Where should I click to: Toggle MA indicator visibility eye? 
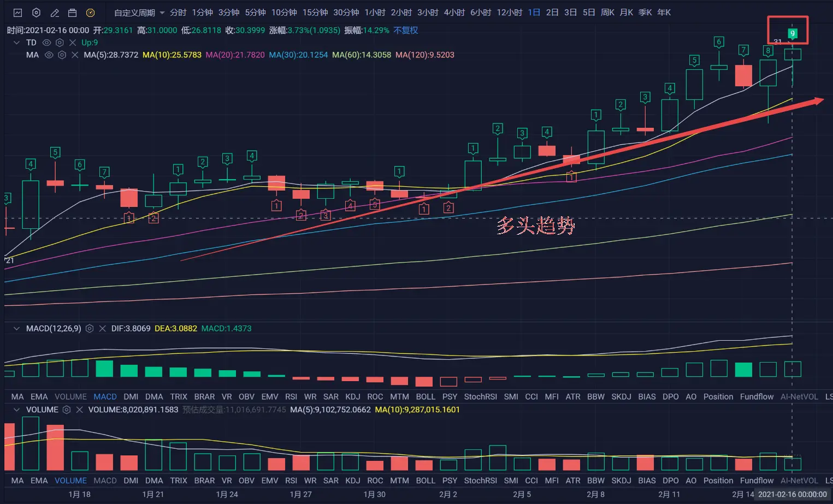coord(49,55)
